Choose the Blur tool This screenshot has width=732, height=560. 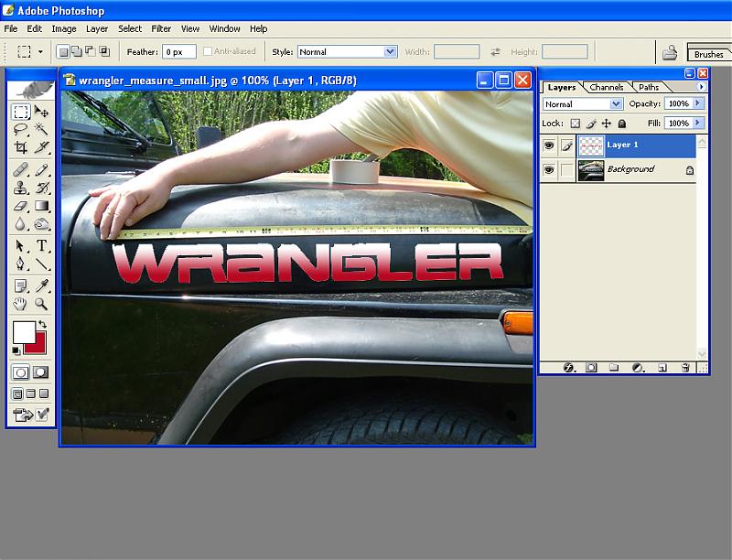tap(21, 224)
